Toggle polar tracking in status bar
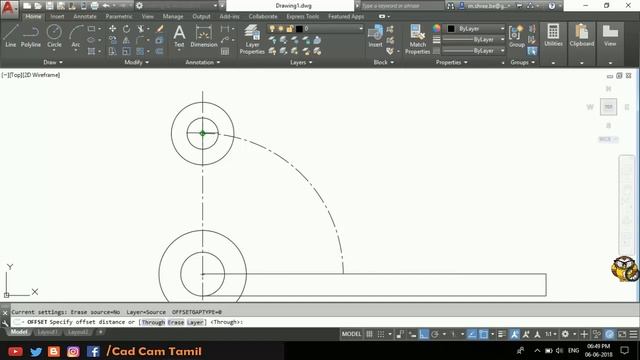 (x=435, y=334)
